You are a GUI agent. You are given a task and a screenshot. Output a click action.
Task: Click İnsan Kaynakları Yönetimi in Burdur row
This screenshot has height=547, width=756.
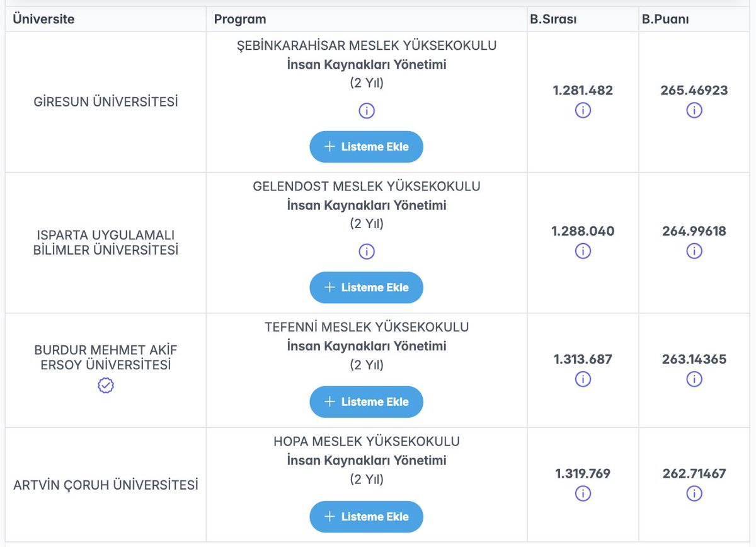[367, 346]
